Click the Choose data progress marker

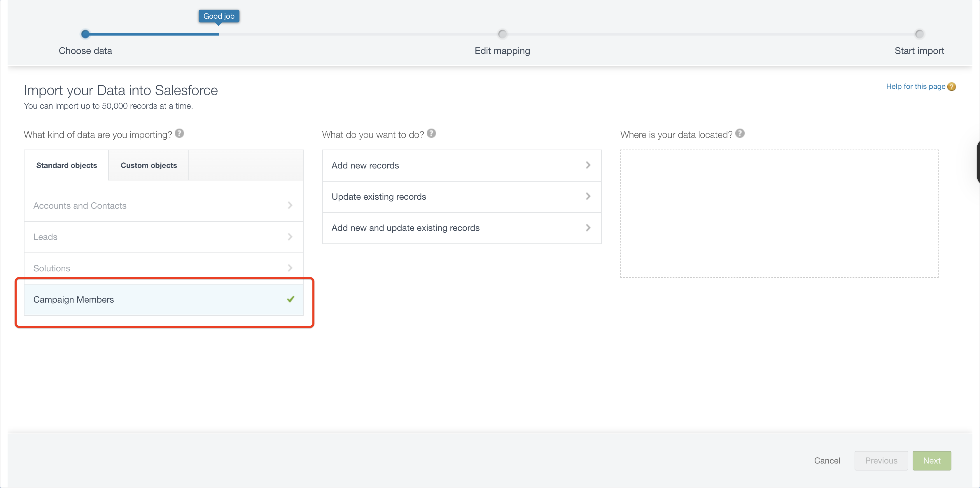pyautogui.click(x=85, y=34)
